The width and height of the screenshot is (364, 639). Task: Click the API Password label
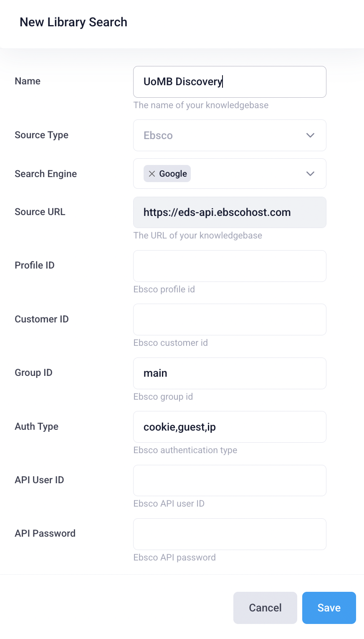pos(45,533)
